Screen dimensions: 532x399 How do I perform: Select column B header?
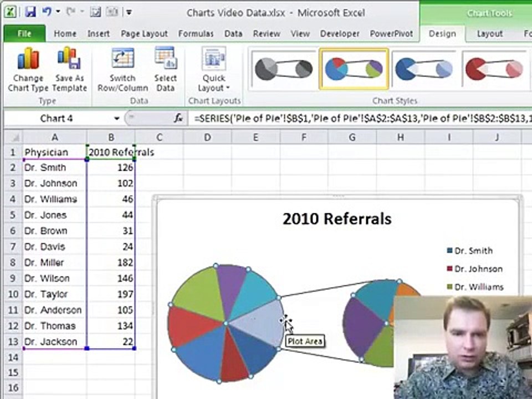[x=111, y=137]
